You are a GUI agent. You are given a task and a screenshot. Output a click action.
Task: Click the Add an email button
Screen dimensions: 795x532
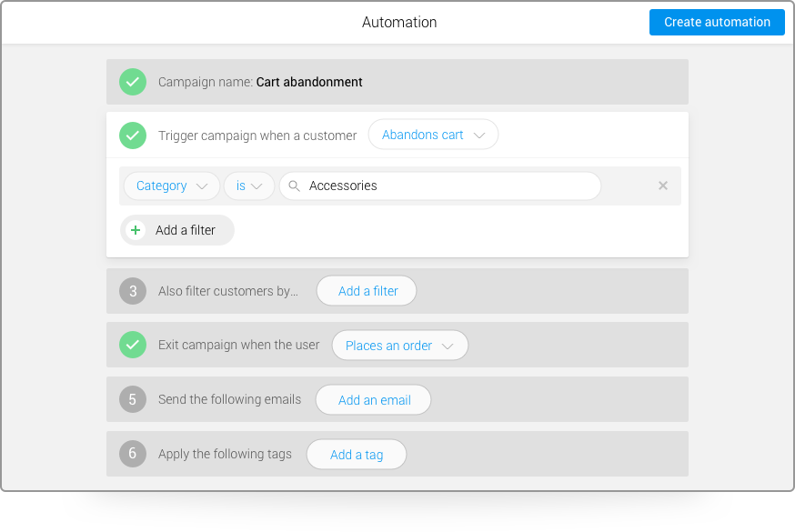click(374, 400)
